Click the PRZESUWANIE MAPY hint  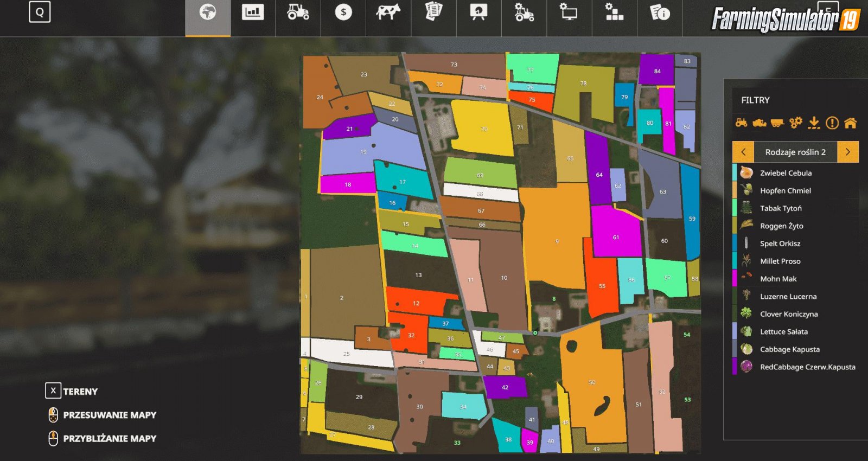[110, 415]
